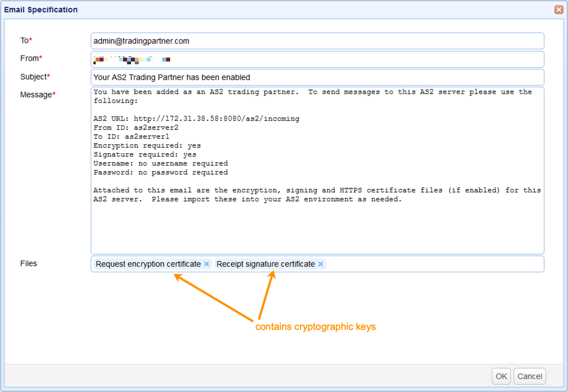Click the contains cryptographic keys annotation text

[x=316, y=327]
